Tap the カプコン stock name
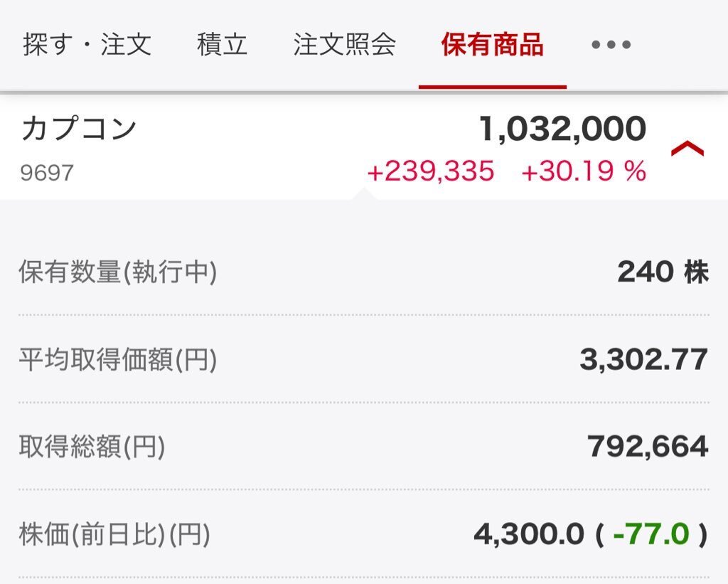Screen dimensions: 728x584 [79, 129]
